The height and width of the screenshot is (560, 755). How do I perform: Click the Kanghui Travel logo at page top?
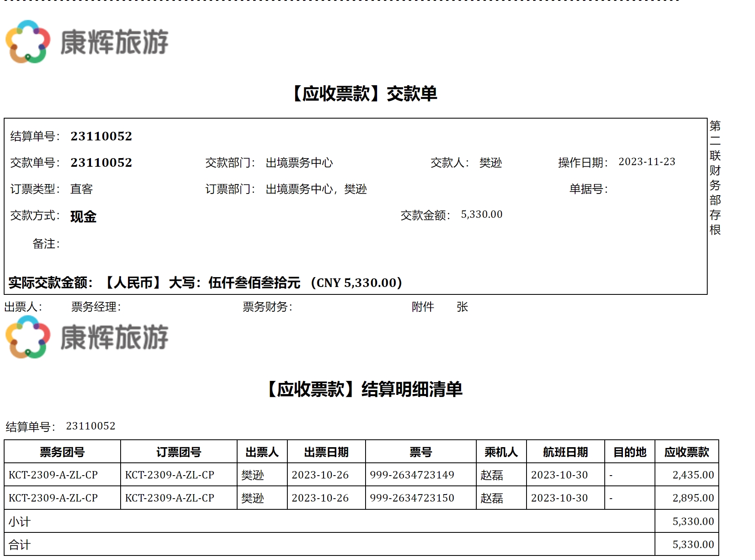point(86,42)
